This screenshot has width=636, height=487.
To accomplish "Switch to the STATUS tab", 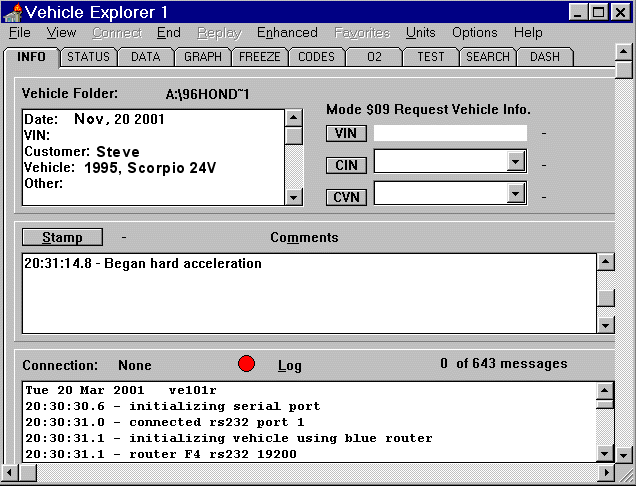I will pyautogui.click(x=88, y=57).
